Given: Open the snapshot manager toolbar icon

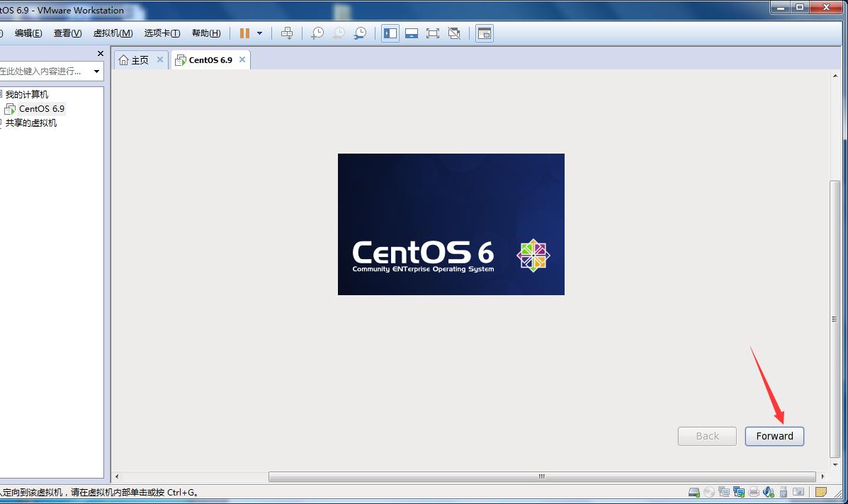Looking at the screenshot, I should tap(360, 33).
